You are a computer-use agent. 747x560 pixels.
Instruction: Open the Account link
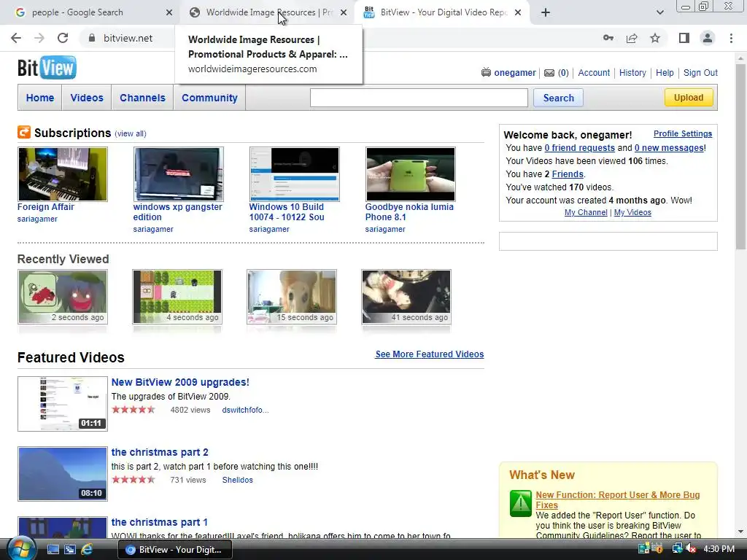(x=594, y=73)
